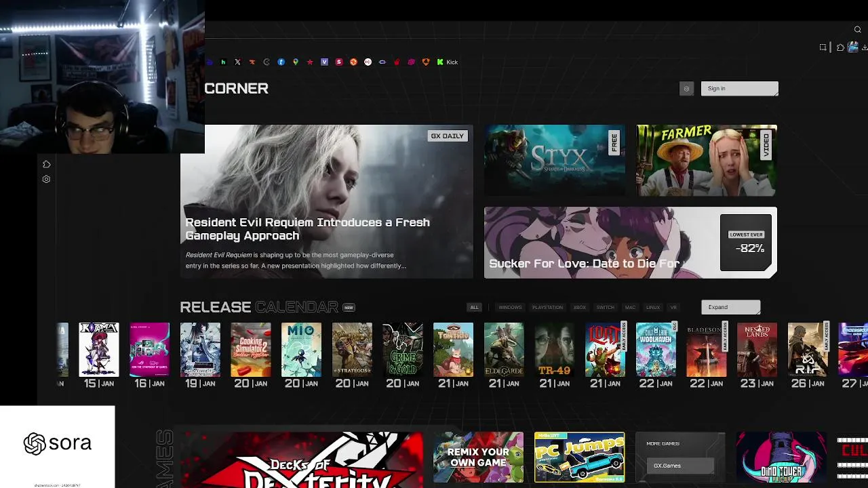Filter release calendar by PLAYSTATION
The width and height of the screenshot is (868, 488).
[547, 307]
